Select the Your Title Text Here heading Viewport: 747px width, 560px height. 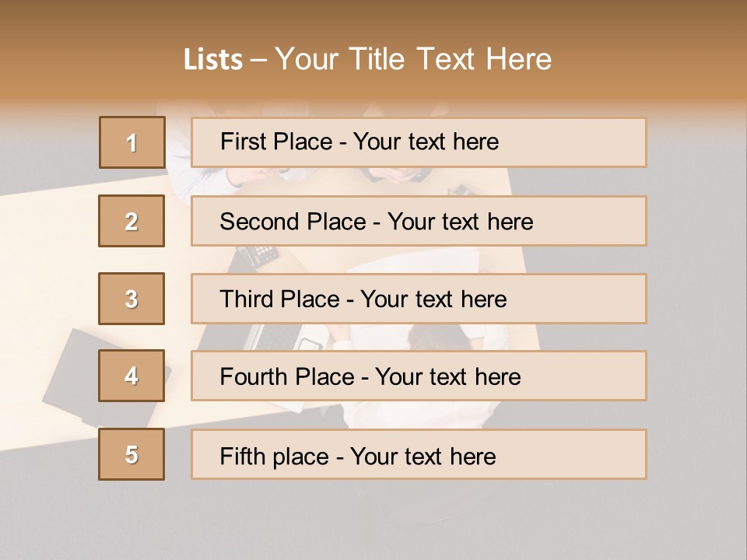[413, 60]
